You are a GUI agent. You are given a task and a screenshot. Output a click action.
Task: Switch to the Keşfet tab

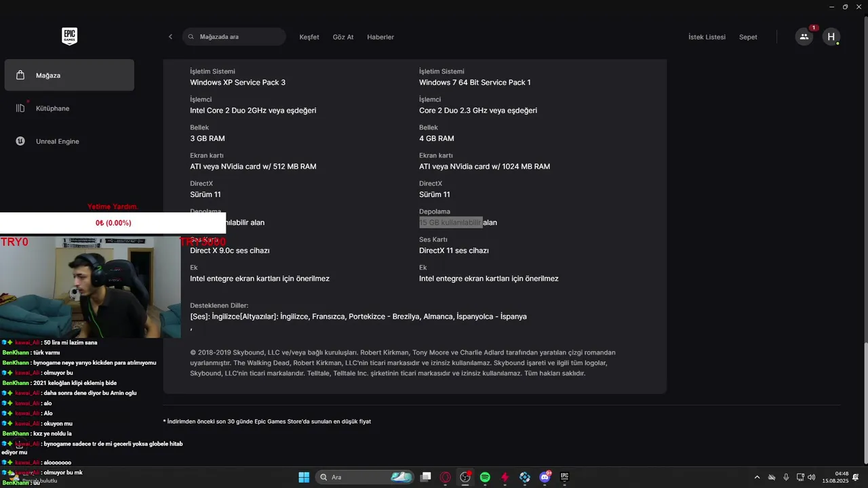(309, 37)
